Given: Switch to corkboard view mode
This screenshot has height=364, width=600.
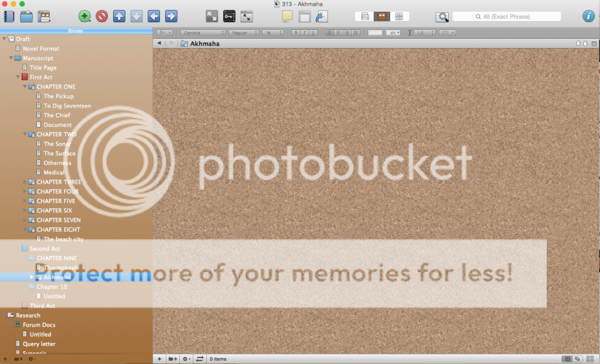Looking at the screenshot, I should click(x=381, y=16).
